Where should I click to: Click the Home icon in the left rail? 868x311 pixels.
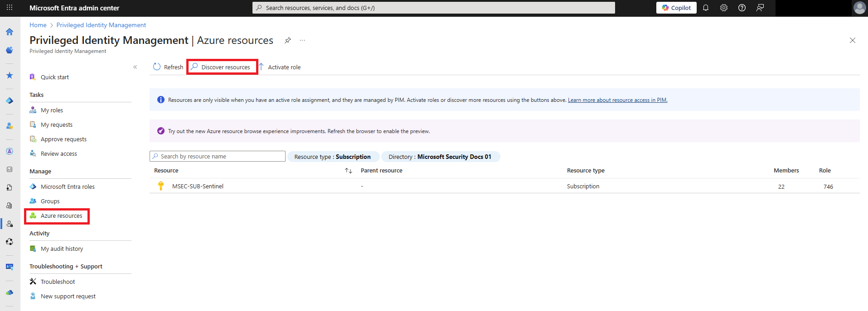point(10,32)
